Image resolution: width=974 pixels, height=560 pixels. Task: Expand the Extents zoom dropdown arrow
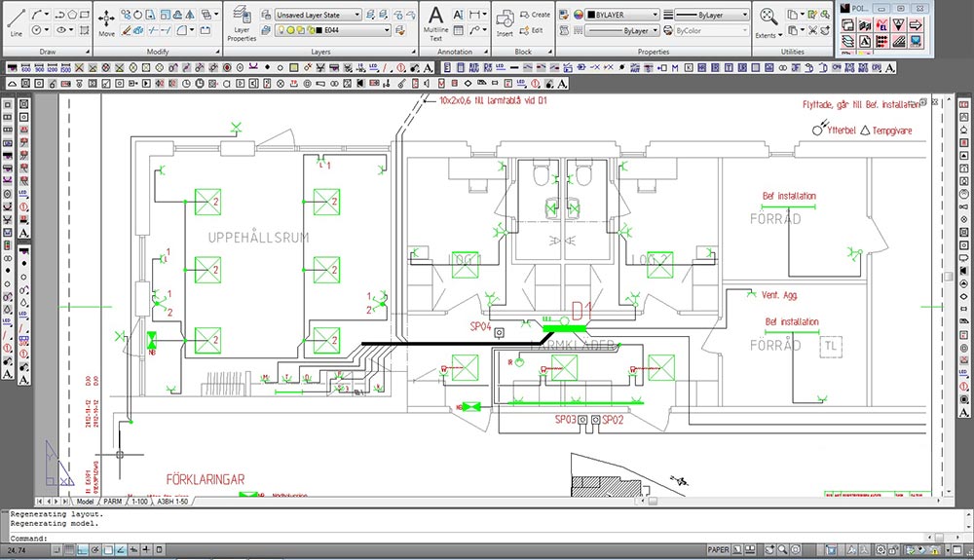[x=780, y=35]
